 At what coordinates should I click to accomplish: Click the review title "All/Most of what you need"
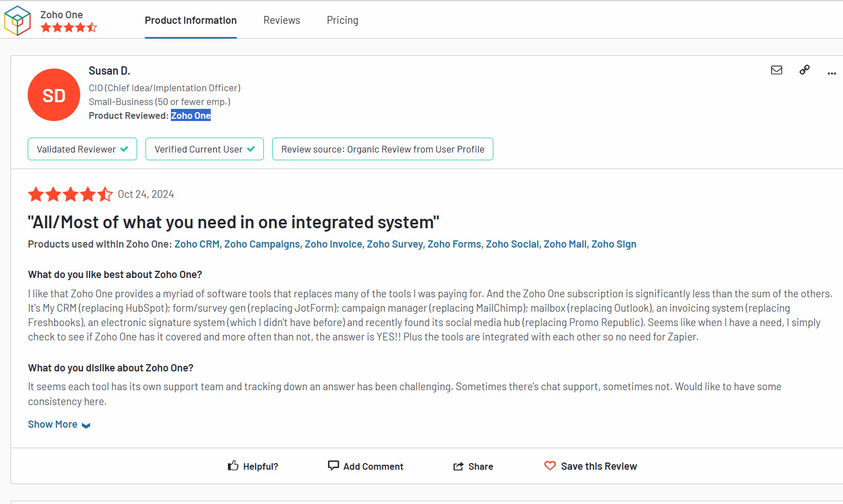point(233,222)
